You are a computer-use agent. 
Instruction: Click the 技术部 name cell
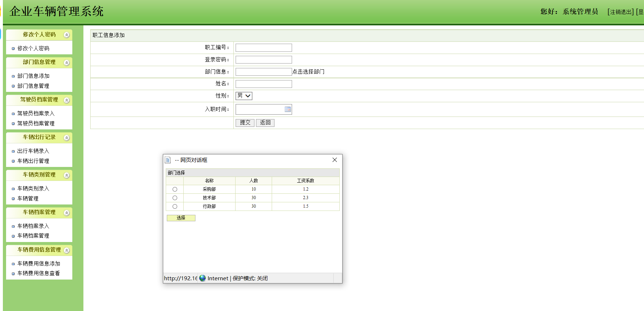pos(209,198)
